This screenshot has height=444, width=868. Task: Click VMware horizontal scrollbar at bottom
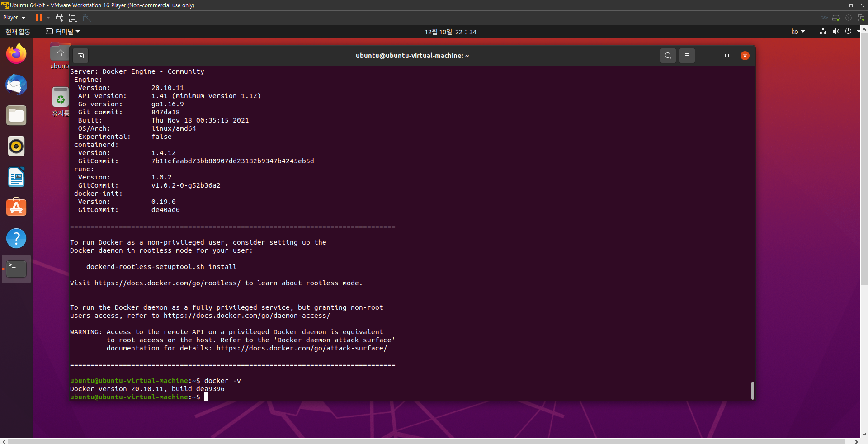click(x=426, y=441)
